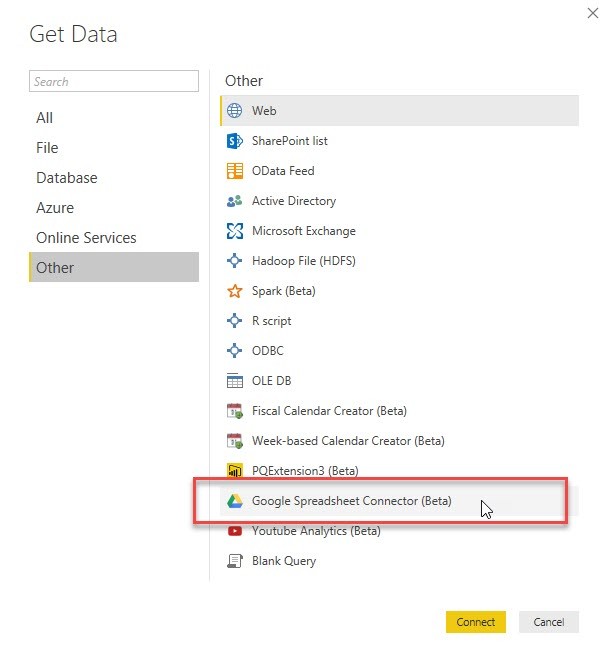The image size is (609, 662).
Task: Click the Blank Query scroll icon
Action: coord(234,561)
